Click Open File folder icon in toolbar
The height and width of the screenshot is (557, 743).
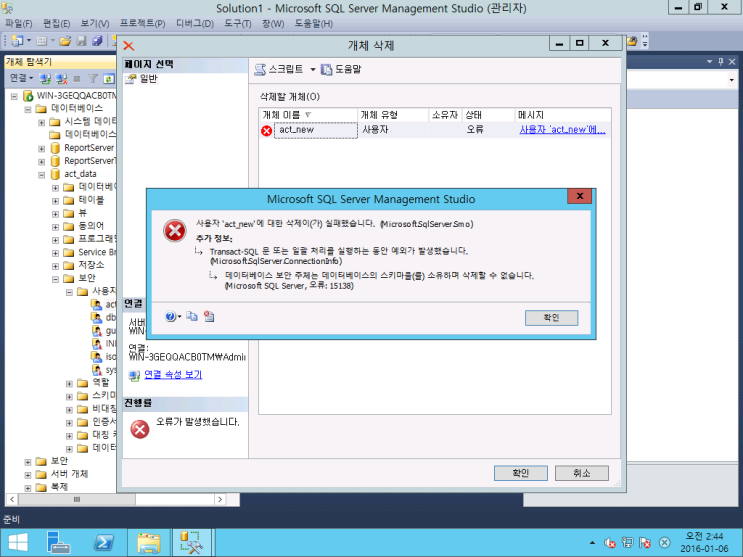tap(65, 41)
